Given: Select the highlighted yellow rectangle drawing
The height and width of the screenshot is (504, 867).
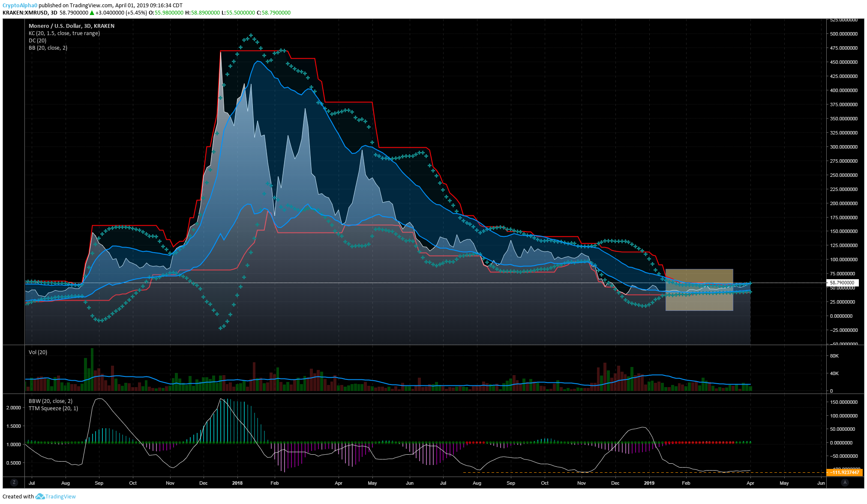Looking at the screenshot, I should pyautogui.click(x=699, y=290).
